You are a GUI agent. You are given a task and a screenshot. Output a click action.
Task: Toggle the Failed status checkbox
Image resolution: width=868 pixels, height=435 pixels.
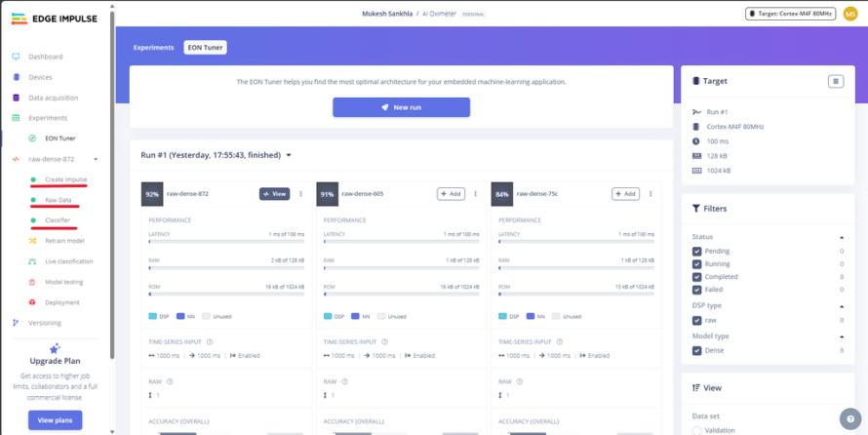(x=697, y=290)
